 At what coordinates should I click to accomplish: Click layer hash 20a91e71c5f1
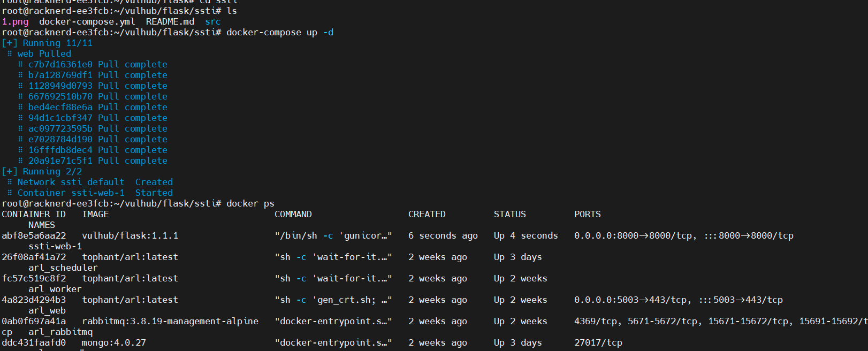(x=60, y=161)
